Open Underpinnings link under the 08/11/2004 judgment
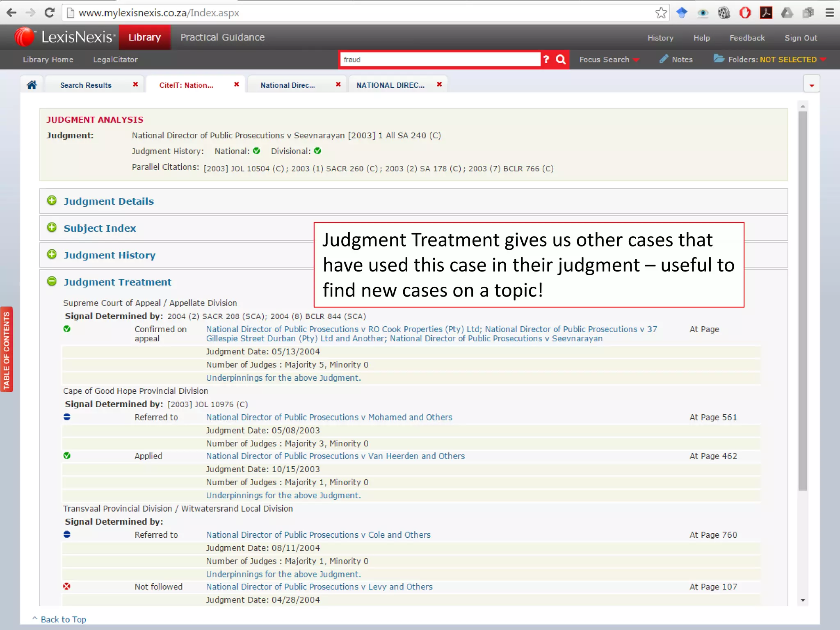This screenshot has width=840, height=630. [283, 574]
